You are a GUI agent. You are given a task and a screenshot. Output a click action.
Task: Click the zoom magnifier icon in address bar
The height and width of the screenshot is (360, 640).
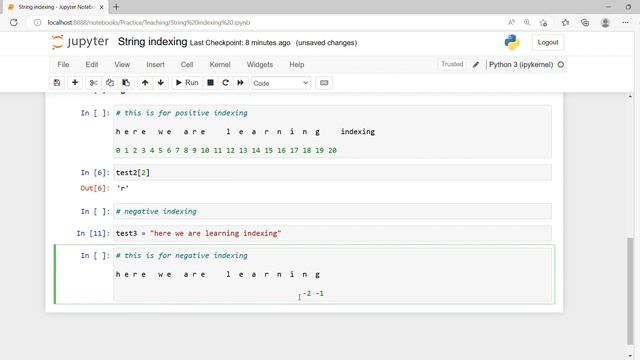(x=527, y=22)
